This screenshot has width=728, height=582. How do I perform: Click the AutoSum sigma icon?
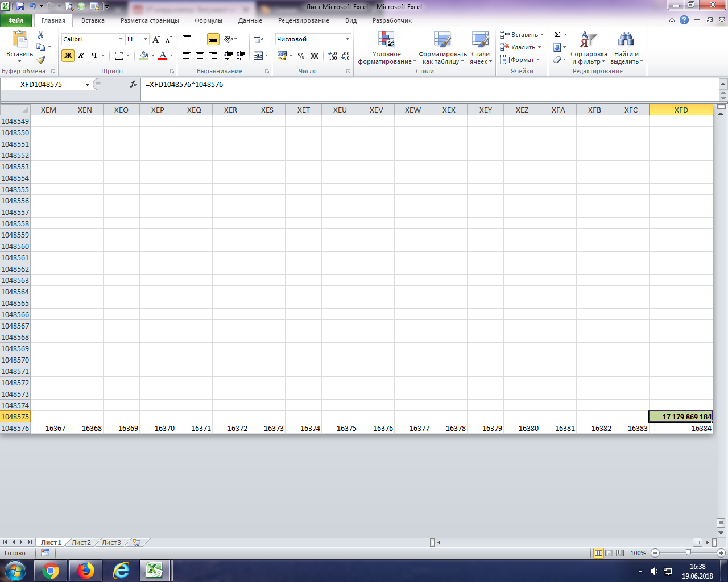pyautogui.click(x=557, y=35)
